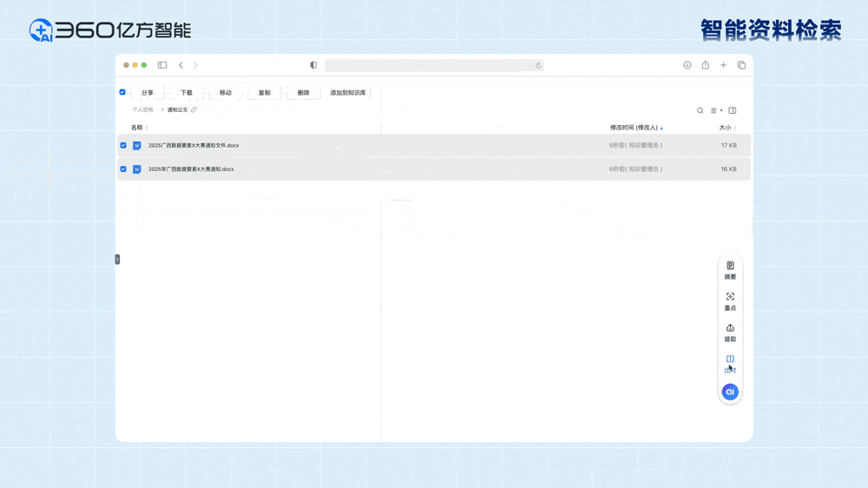Open the list view mode dropdown

716,111
